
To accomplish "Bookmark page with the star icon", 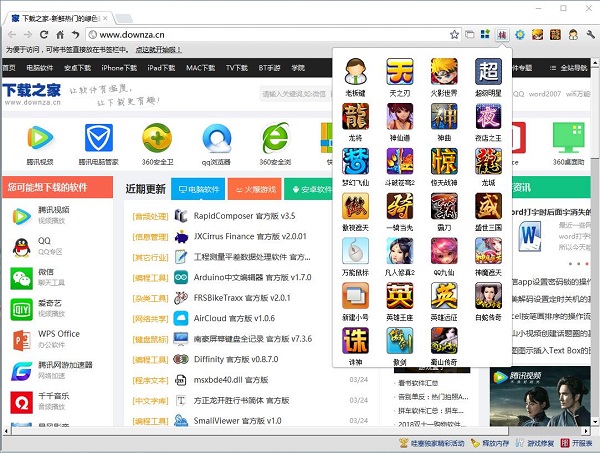I will (x=454, y=34).
